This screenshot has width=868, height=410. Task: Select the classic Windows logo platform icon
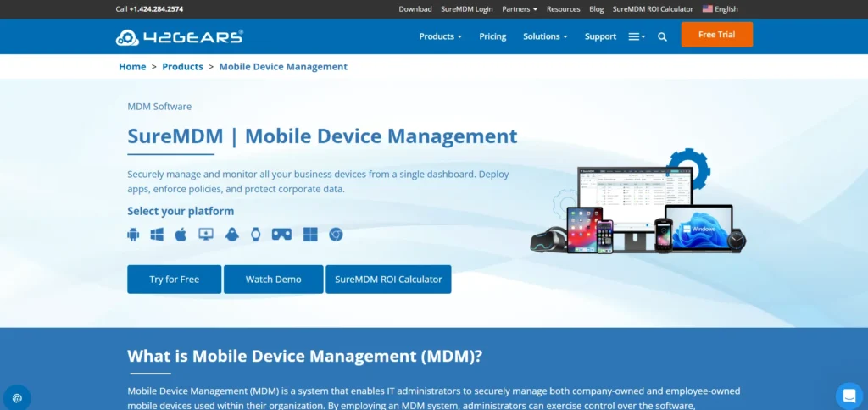click(x=157, y=235)
